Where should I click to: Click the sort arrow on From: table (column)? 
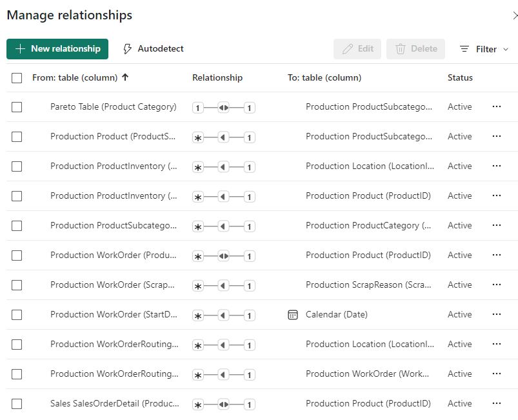(126, 77)
